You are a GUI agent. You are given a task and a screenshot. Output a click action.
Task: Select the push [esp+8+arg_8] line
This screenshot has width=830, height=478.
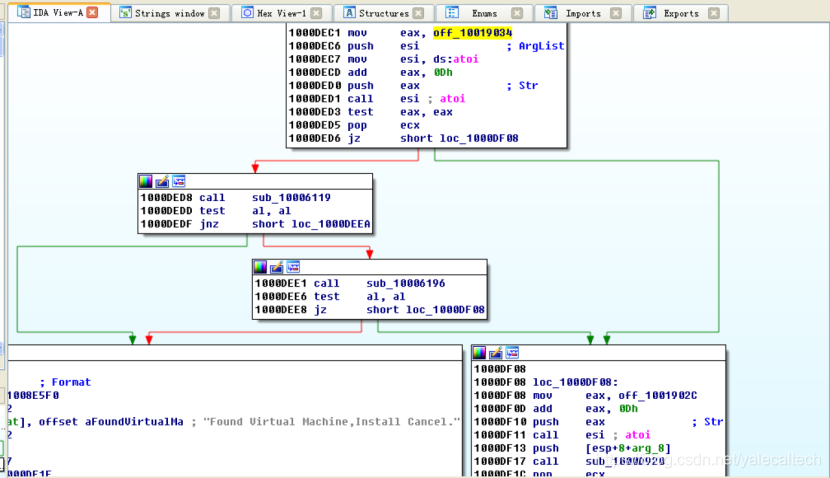(572, 448)
